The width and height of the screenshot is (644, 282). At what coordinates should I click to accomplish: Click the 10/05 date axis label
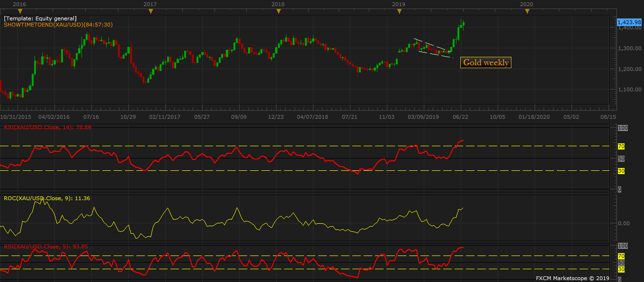[x=497, y=116]
